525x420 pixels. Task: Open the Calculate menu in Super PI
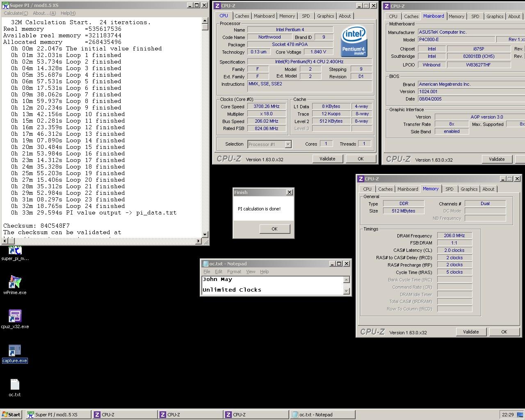click(16, 13)
